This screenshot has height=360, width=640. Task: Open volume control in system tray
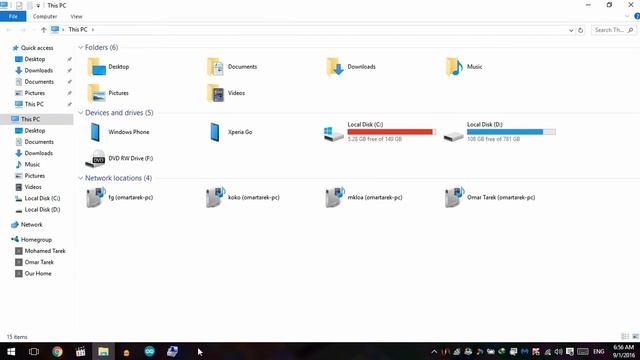(x=558, y=352)
